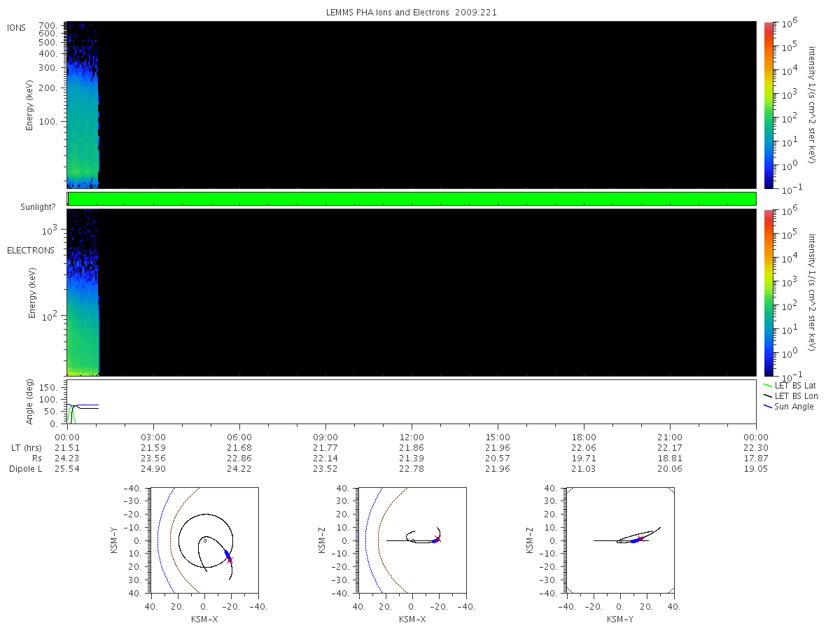Screen dimensions: 840x630
Task: Click the 18:00 time axis label
Action: pyautogui.click(x=584, y=437)
